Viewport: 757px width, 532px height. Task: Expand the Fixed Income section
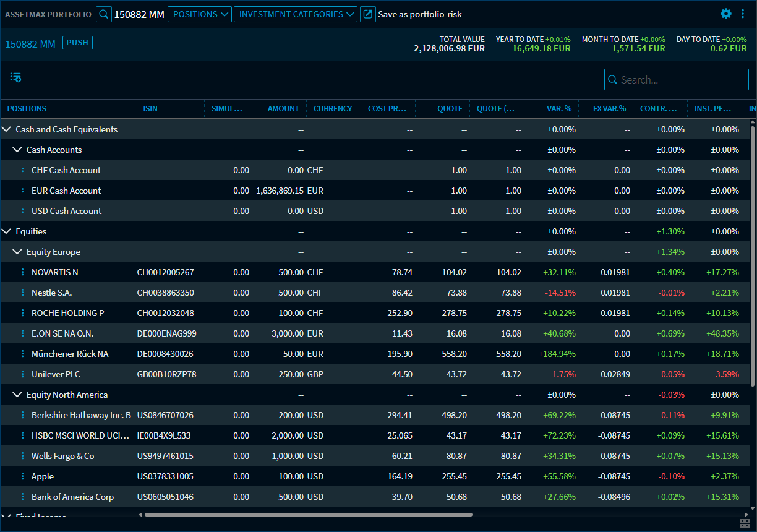(7, 517)
